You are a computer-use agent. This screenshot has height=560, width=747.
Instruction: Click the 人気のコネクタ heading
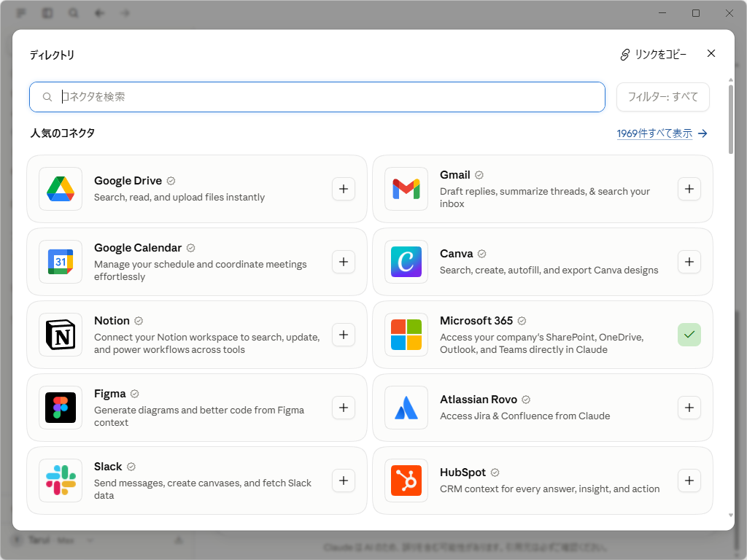(63, 133)
